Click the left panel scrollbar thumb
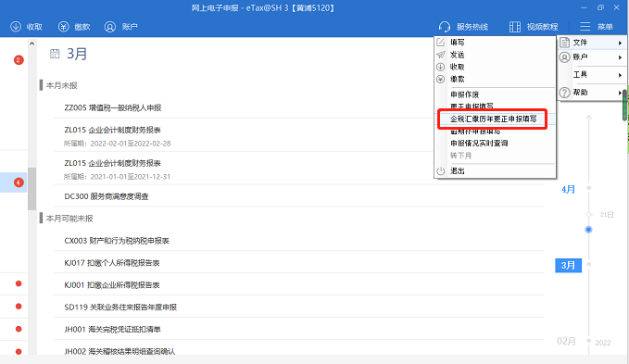 click(32, 188)
